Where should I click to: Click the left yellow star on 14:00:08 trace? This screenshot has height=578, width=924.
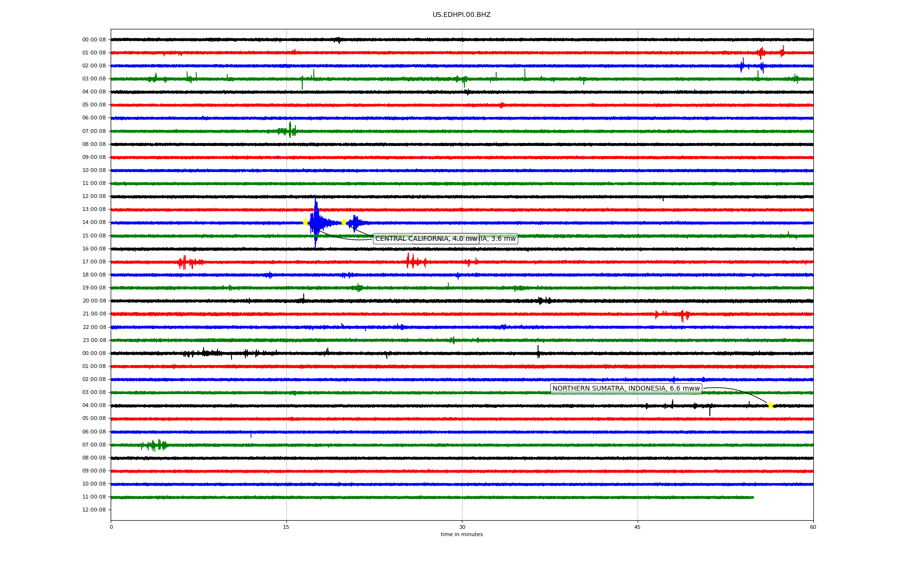[305, 222]
